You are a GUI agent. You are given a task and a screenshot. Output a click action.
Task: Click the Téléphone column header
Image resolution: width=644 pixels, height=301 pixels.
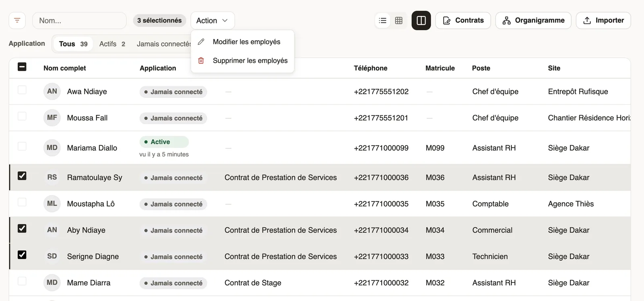(371, 68)
